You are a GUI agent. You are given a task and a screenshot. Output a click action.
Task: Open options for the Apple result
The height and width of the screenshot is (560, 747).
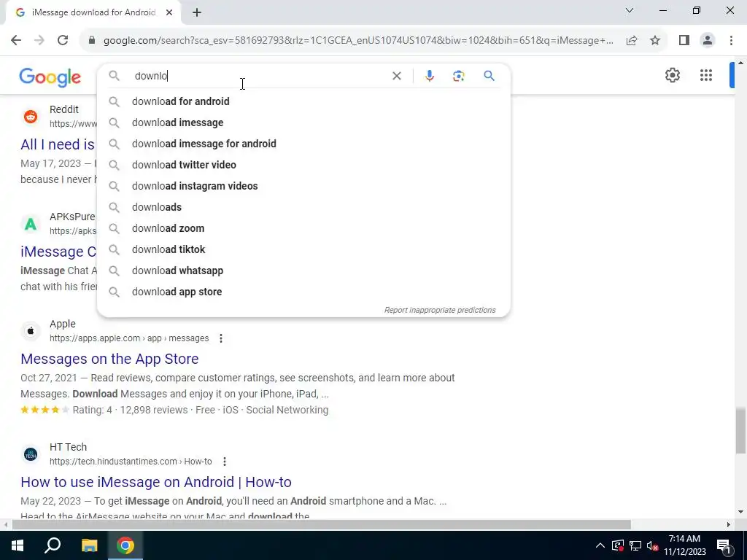pyautogui.click(x=220, y=338)
